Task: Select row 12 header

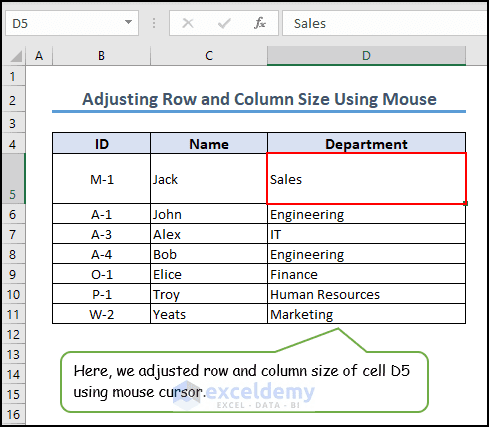Action: [x=13, y=334]
